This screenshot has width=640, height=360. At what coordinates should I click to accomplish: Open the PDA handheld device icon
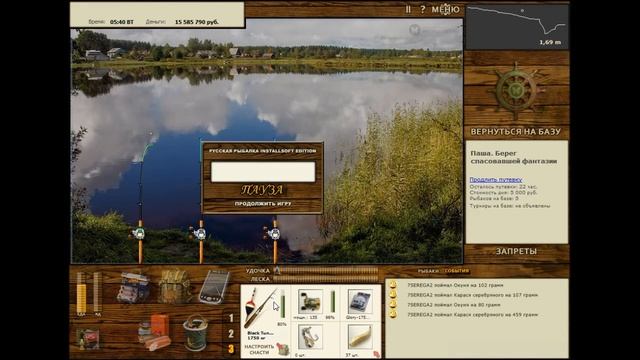[214, 287]
